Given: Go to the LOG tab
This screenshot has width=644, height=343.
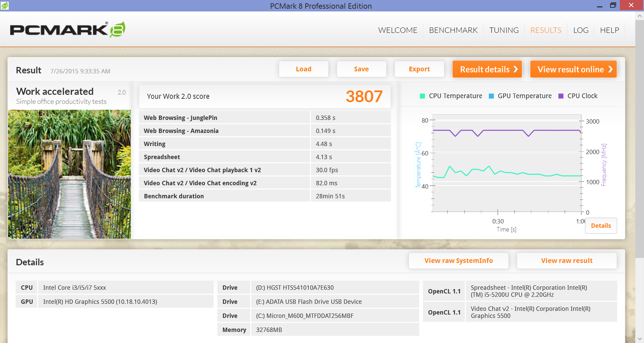Looking at the screenshot, I should click(x=581, y=30).
